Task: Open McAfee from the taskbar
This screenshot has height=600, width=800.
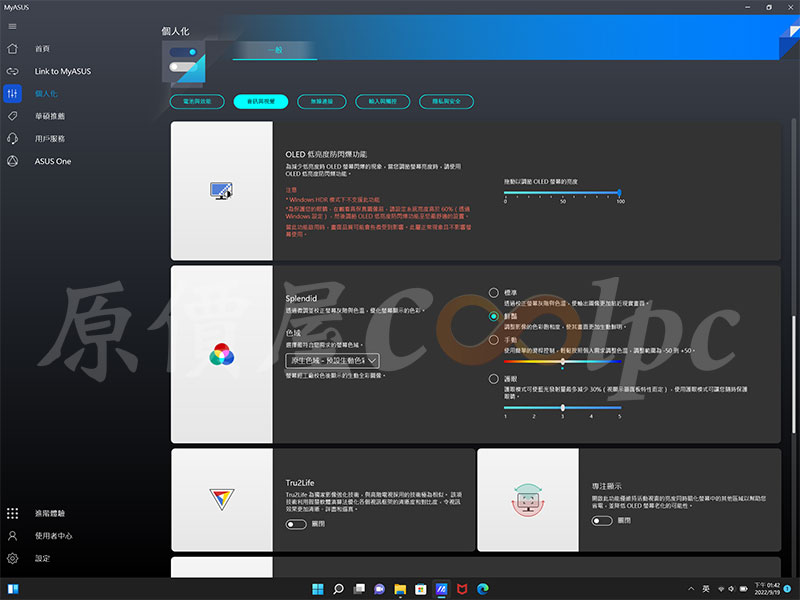Action: [462, 589]
